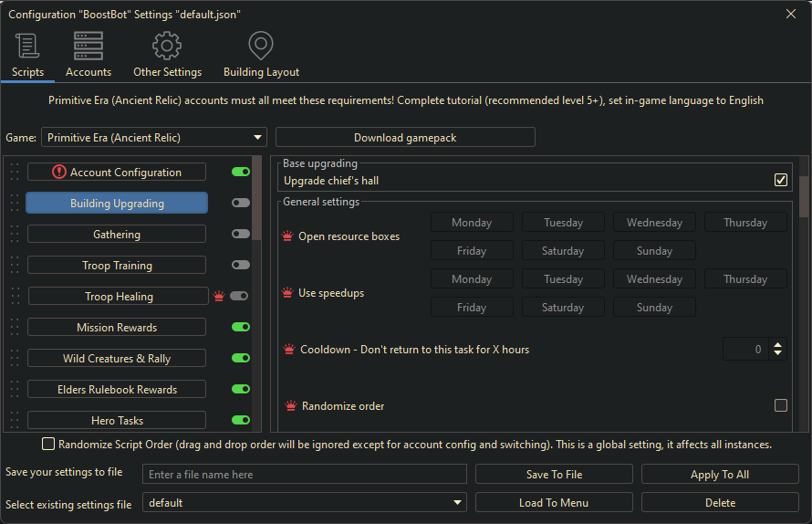Select the Troop Training script

click(117, 266)
